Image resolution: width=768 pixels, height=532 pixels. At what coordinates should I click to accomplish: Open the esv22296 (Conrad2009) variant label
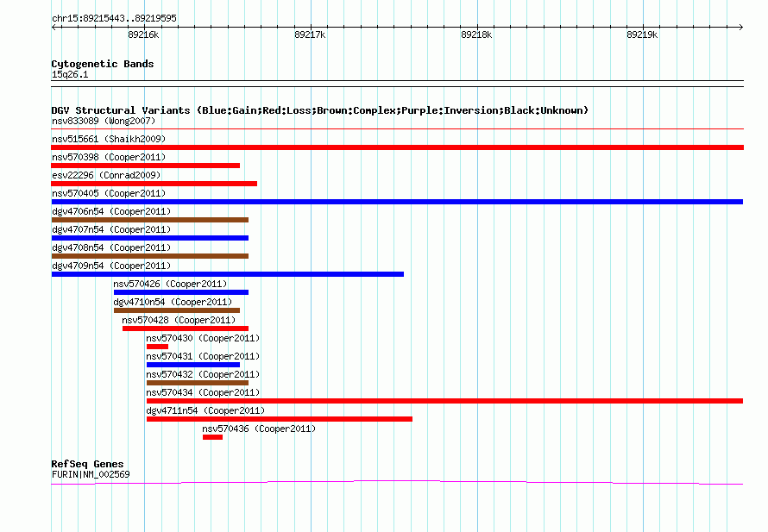click(x=106, y=175)
